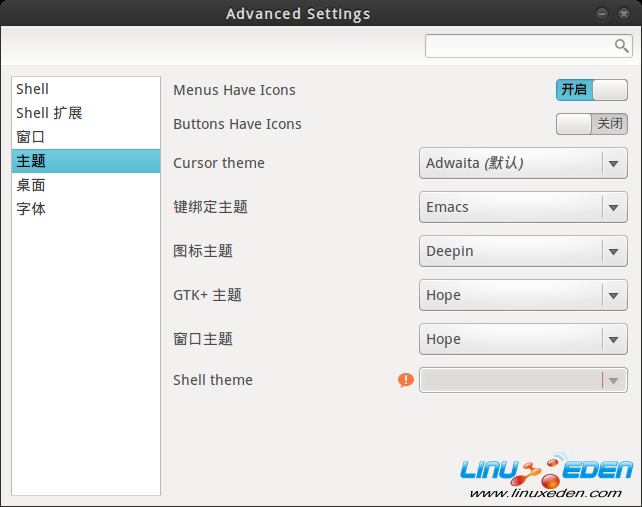Click the Shell theme warning icon
Viewport: 642px width, 507px height.
click(x=405, y=380)
